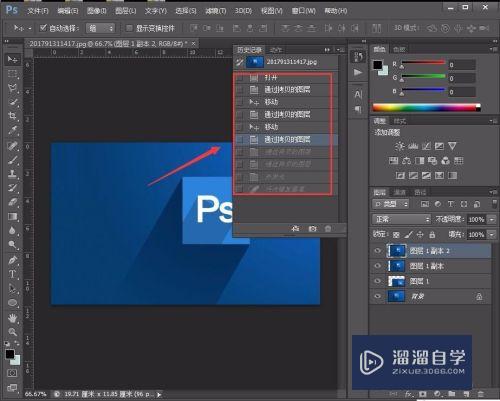This screenshot has height=401, width=500.
Task: Select the Zoom tool
Action: click(12, 332)
